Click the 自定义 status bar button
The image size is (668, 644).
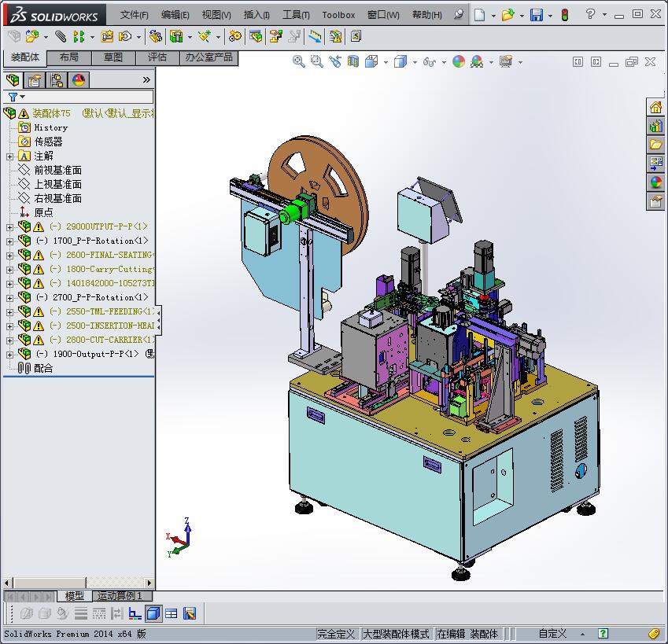click(552, 633)
